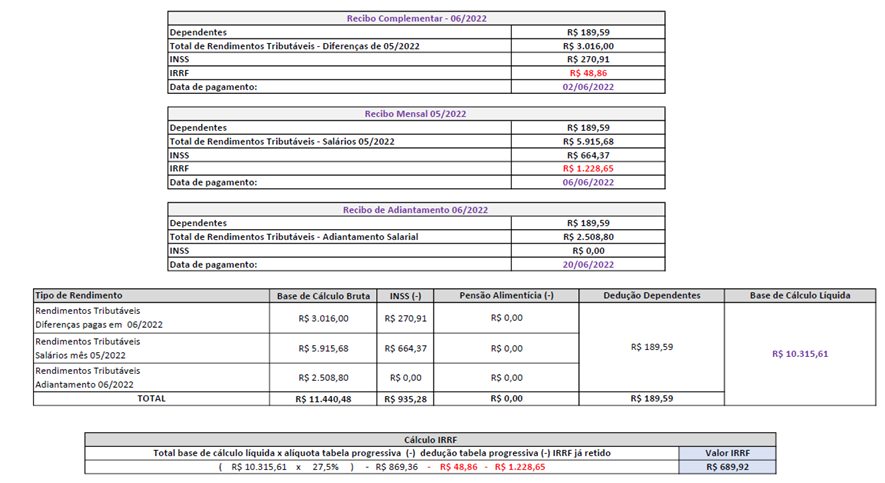Click the TOTAL row label

point(151,398)
